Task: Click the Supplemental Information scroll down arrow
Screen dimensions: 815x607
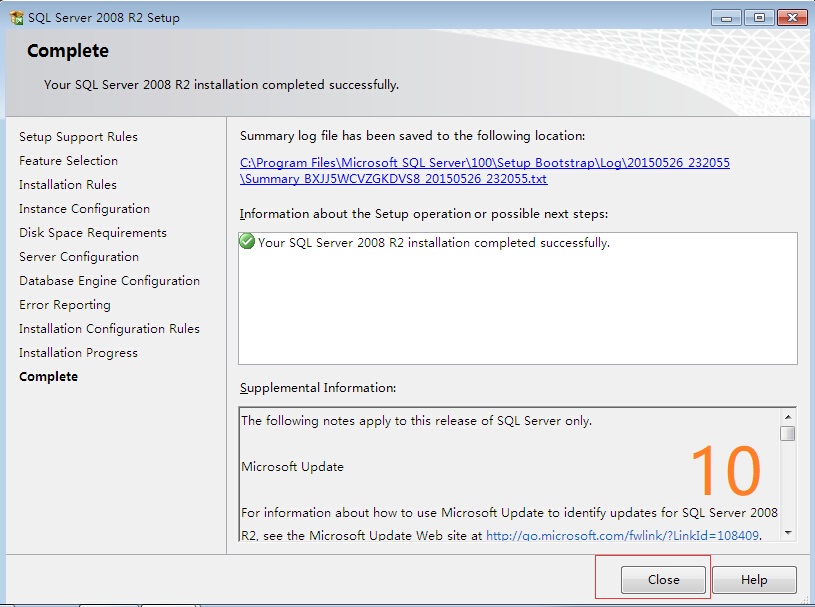Action: [788, 534]
